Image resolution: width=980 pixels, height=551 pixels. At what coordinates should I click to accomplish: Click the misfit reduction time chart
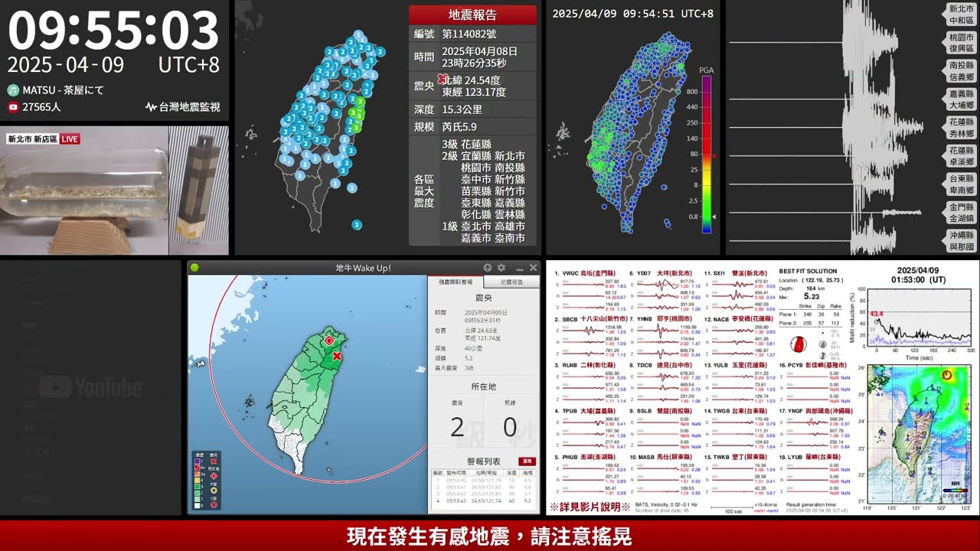pos(920,316)
